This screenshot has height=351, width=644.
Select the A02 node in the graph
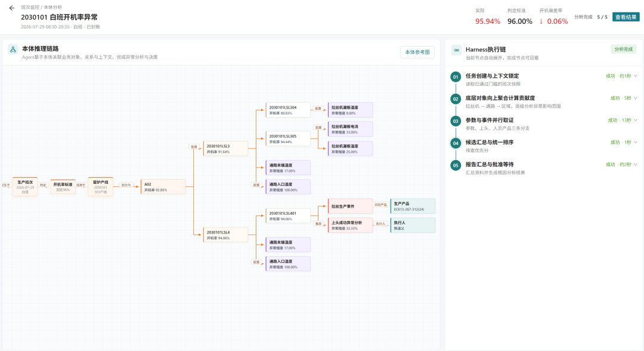coord(163,187)
